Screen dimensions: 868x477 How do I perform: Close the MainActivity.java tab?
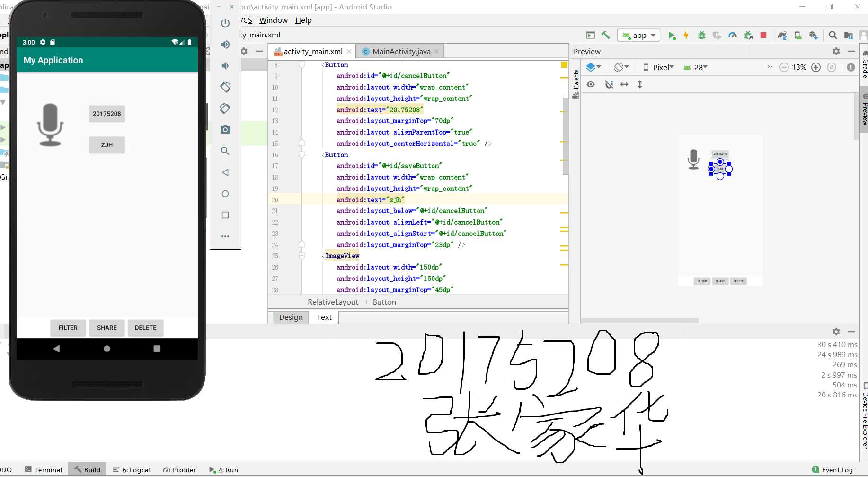click(x=436, y=51)
